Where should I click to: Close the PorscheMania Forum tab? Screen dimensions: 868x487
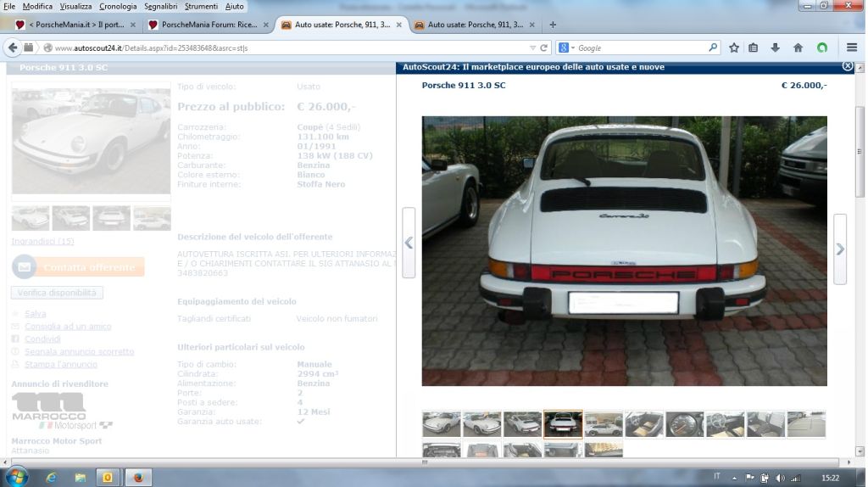pos(265,25)
